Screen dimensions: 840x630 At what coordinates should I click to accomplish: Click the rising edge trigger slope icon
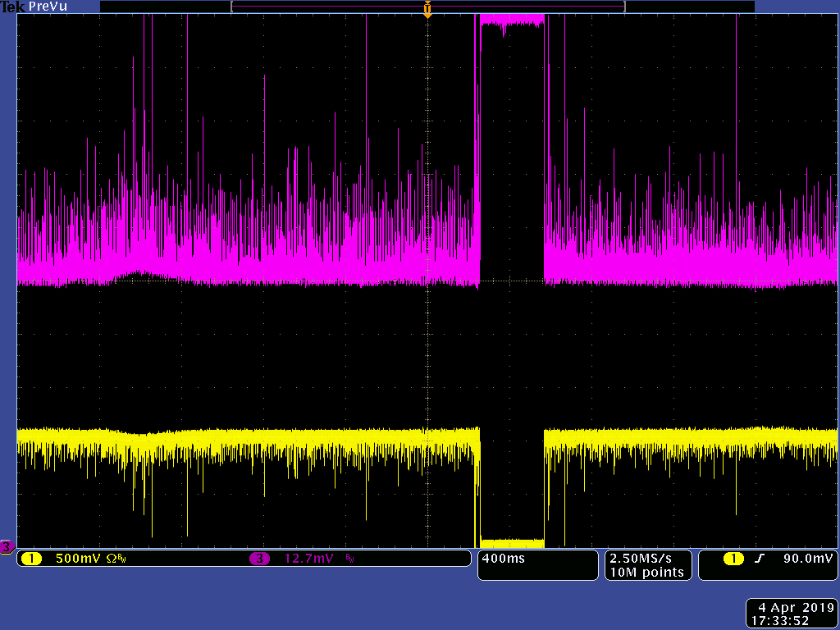click(759, 559)
